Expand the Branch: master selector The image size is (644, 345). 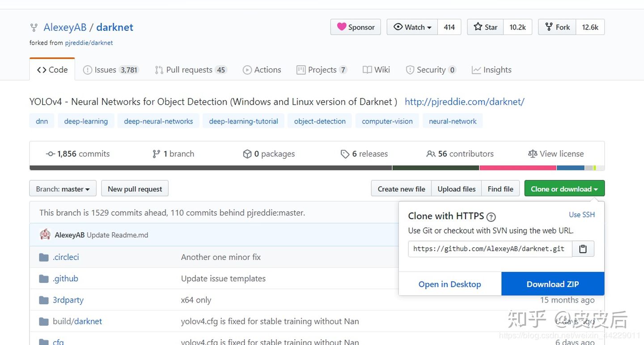(63, 189)
